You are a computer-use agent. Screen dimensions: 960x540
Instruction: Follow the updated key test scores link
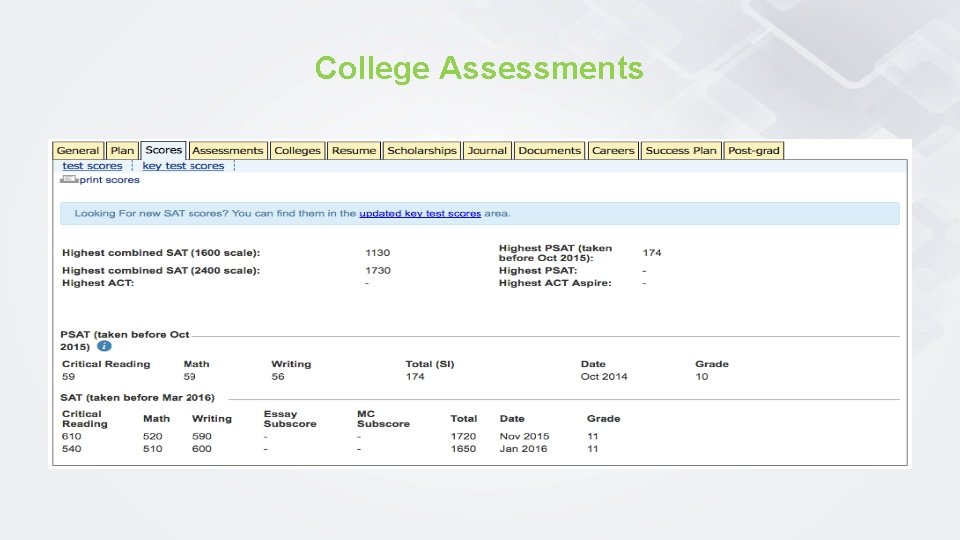420,214
